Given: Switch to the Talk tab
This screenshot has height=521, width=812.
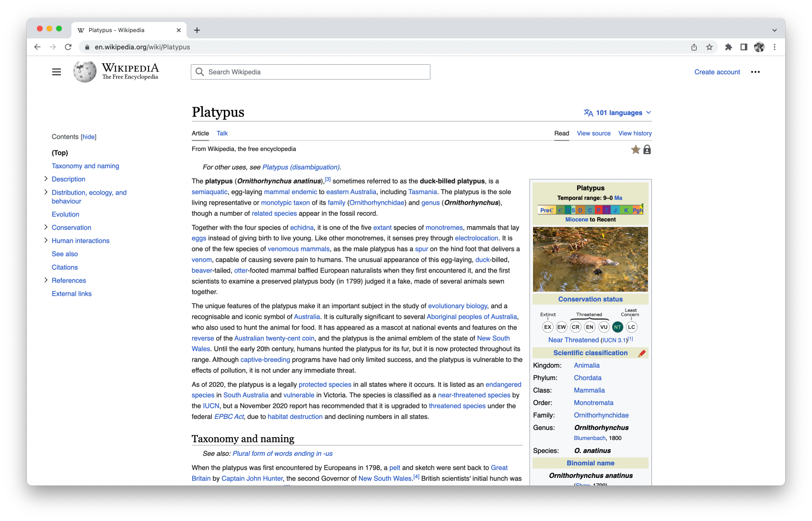Looking at the screenshot, I should coord(222,133).
